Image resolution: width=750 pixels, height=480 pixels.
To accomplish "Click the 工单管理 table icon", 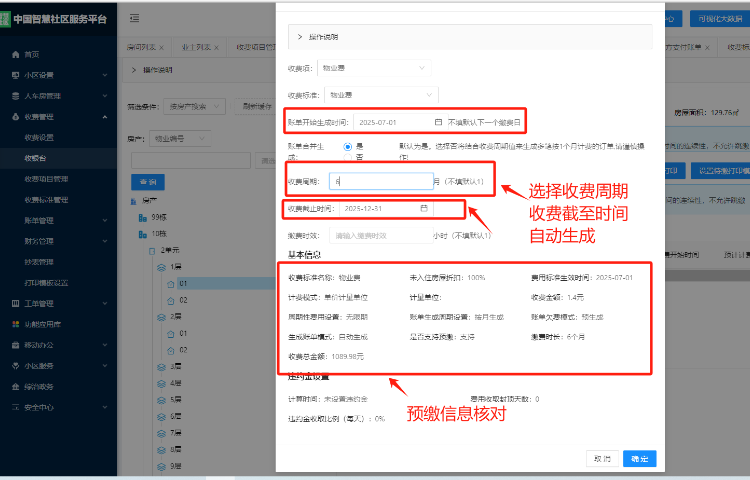I will coord(15,304).
